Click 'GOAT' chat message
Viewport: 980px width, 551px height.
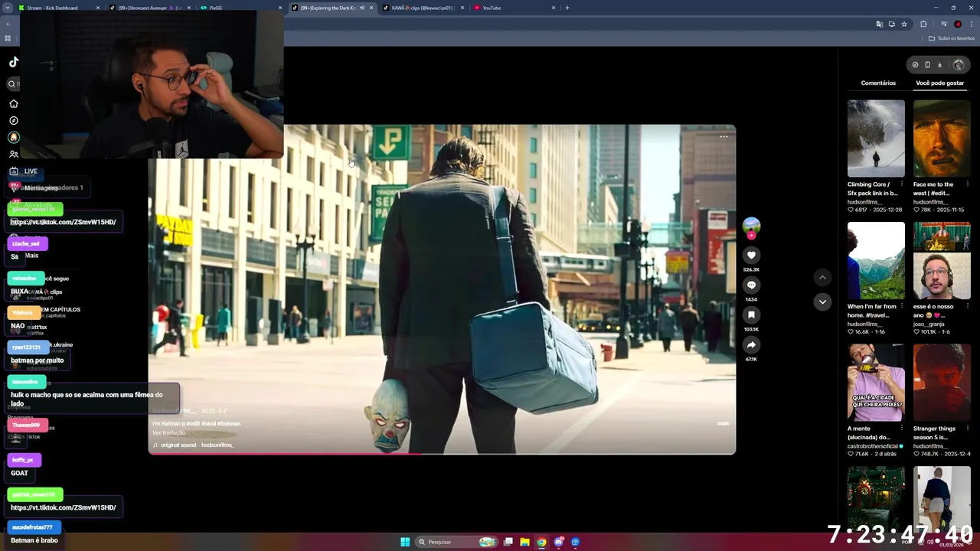pos(19,473)
